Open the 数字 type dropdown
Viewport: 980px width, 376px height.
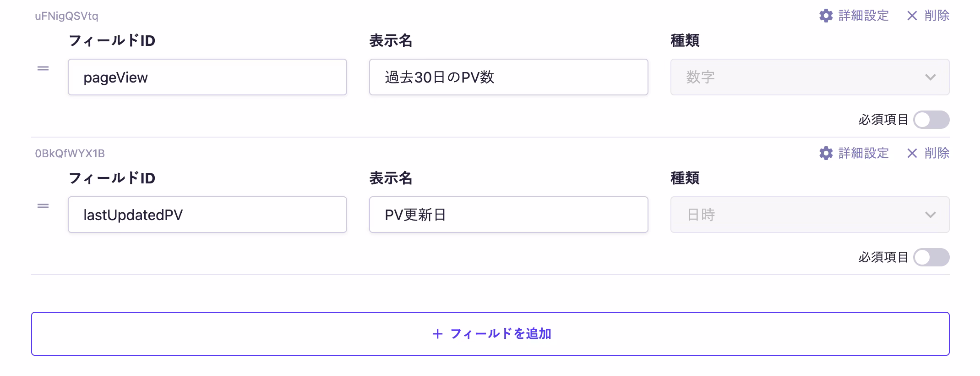(809, 77)
